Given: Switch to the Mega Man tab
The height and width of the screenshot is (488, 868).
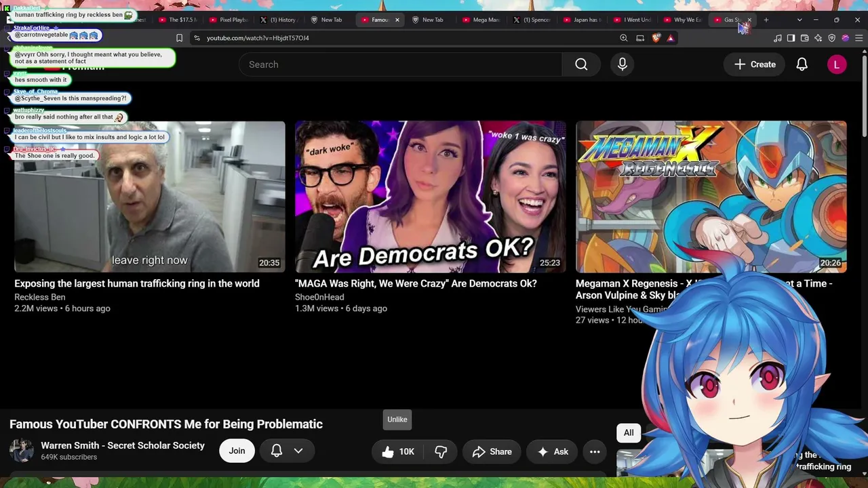Looking at the screenshot, I should click(481, 20).
